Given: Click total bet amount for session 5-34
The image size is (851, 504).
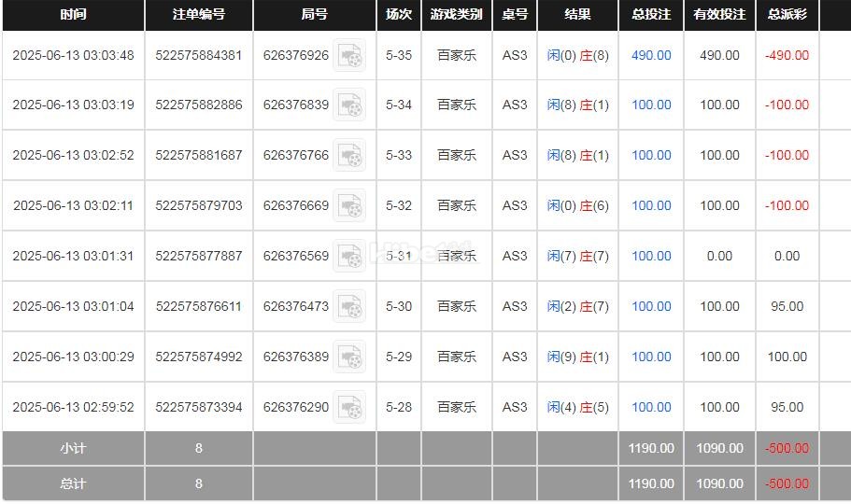Looking at the screenshot, I should [651, 105].
